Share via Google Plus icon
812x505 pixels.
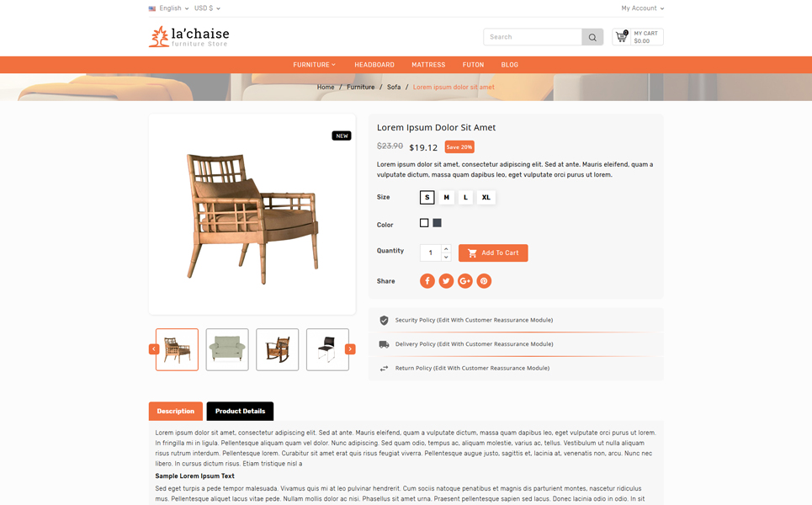point(465,281)
